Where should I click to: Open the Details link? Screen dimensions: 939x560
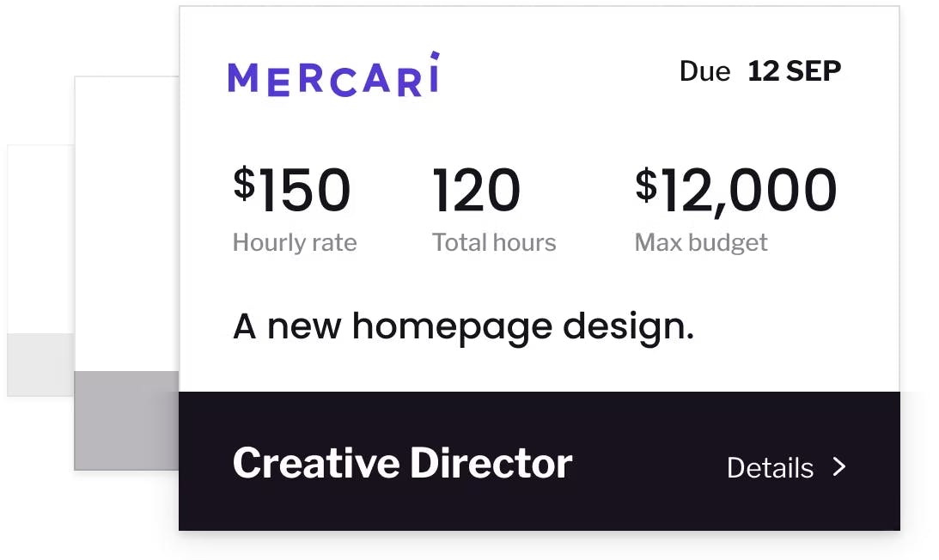tap(770, 467)
